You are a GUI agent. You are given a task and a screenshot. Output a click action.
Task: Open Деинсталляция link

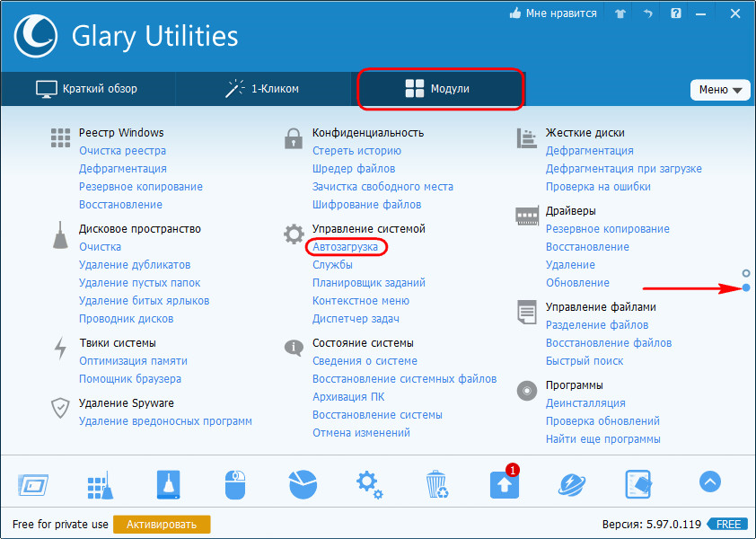(x=585, y=403)
